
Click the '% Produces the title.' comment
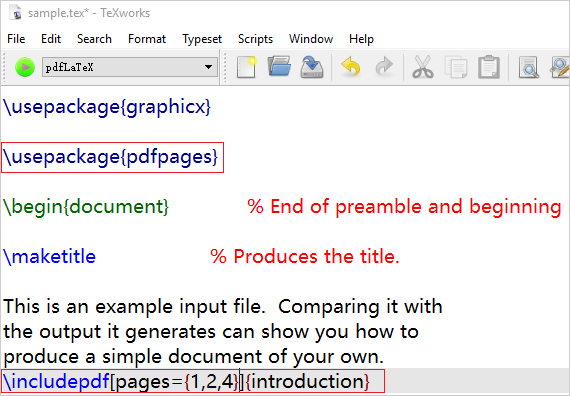pos(305,257)
